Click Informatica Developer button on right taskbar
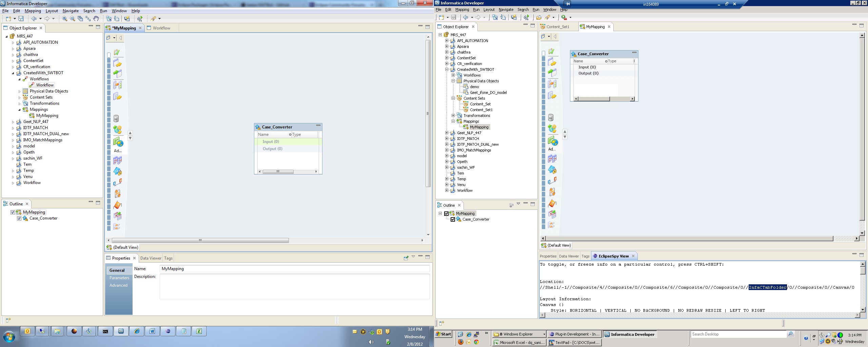The image size is (868, 347). point(630,334)
